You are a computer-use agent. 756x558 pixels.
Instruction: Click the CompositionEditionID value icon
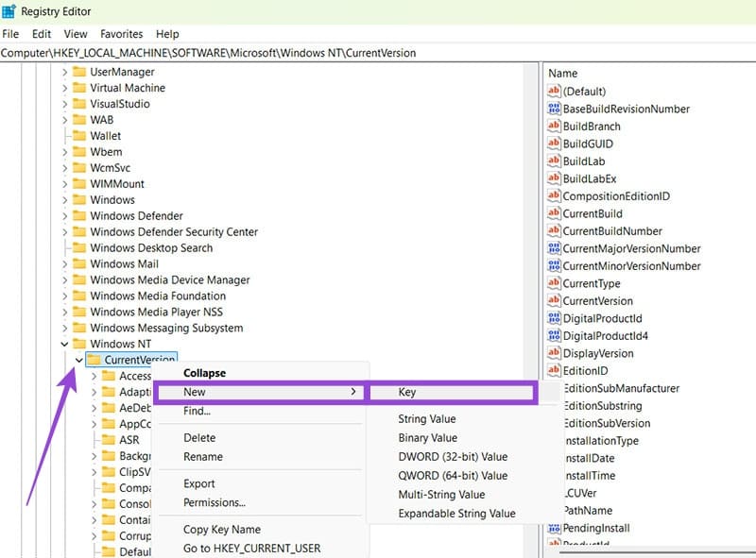coord(554,195)
